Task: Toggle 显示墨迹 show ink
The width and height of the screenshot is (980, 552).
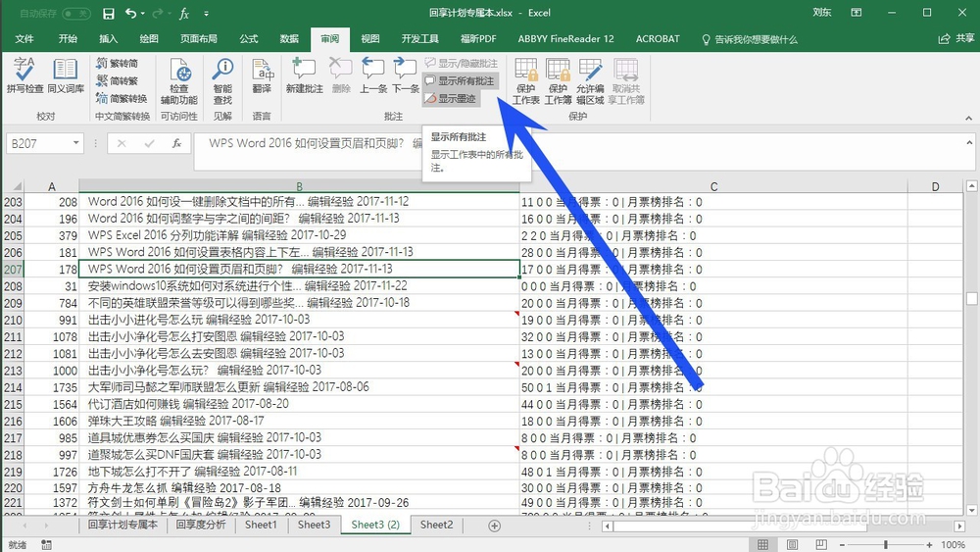Action: 451,98
